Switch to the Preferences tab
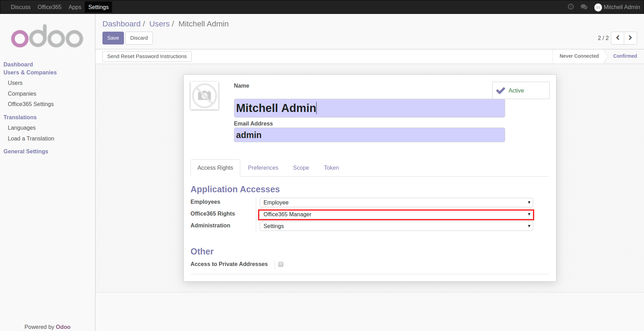Image resolution: width=644 pixels, height=331 pixels. (x=263, y=168)
